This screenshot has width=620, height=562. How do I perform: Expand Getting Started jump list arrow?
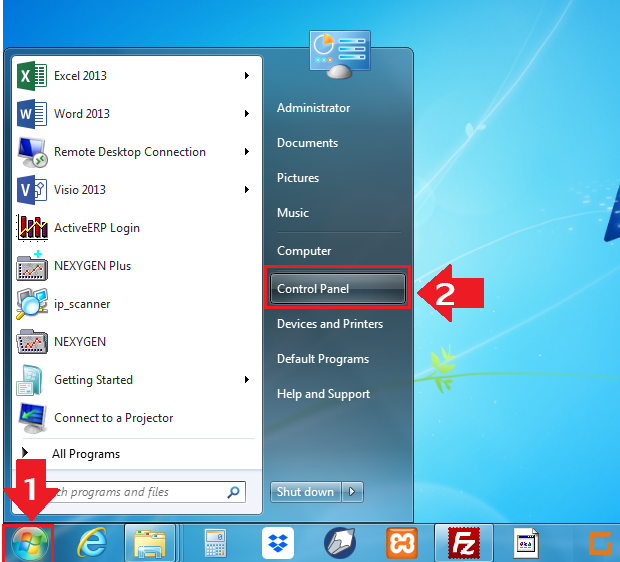247,380
